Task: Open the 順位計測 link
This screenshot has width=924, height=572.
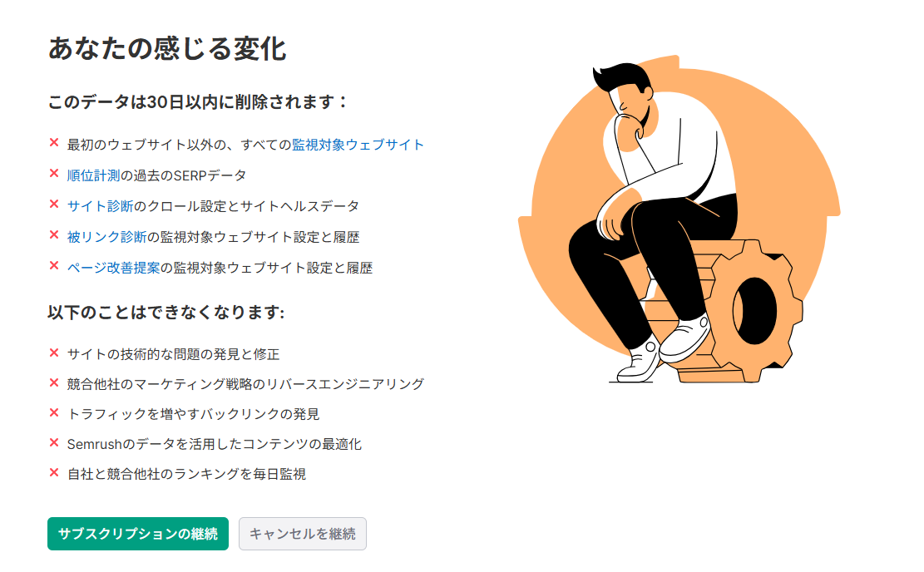Action: pyautogui.click(x=93, y=175)
